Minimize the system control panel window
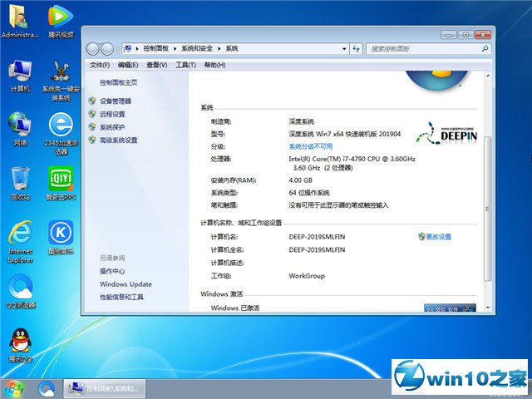The image size is (532, 399). point(449,35)
